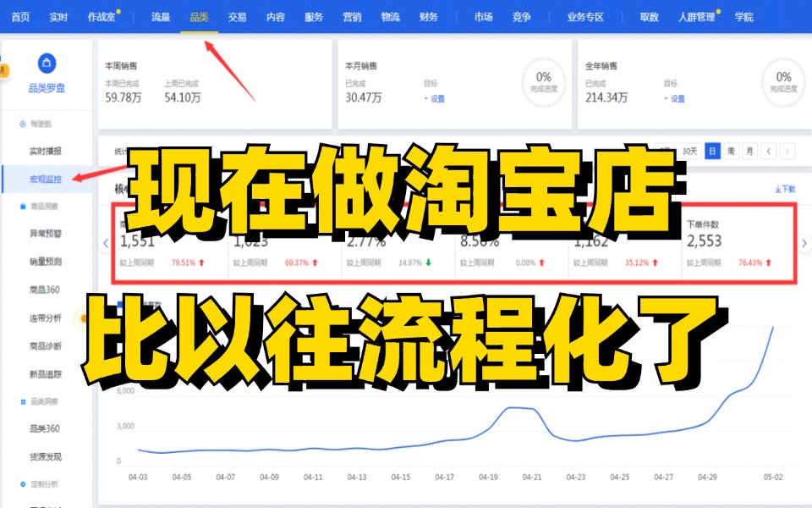Open the 取数 nav tab
This screenshot has height=508, width=812.
[x=649, y=17]
